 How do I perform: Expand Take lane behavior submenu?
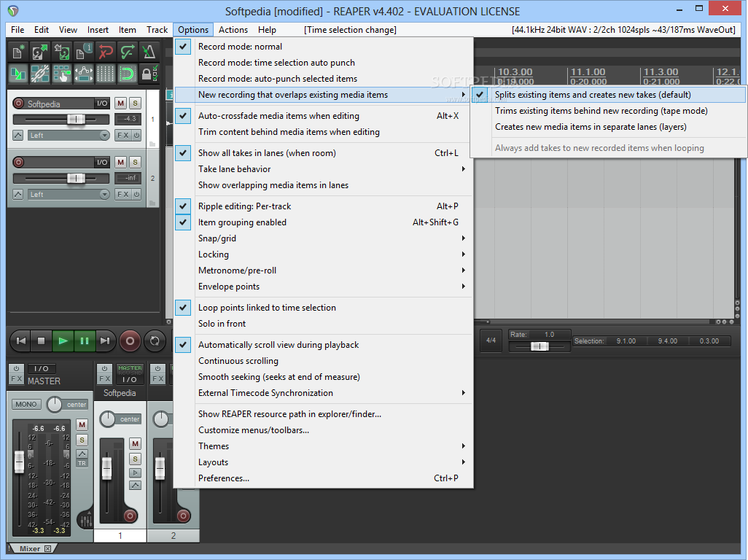point(324,169)
